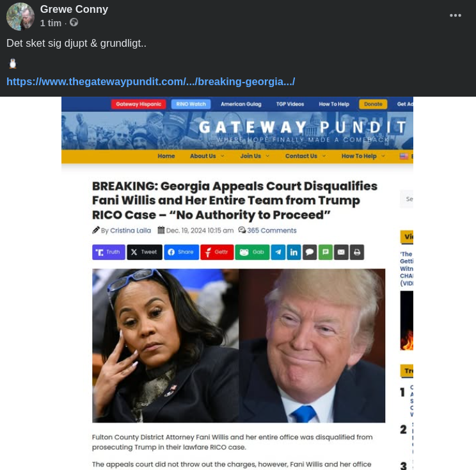Go to the Home menu item
The image size is (476, 470).
coord(166,156)
